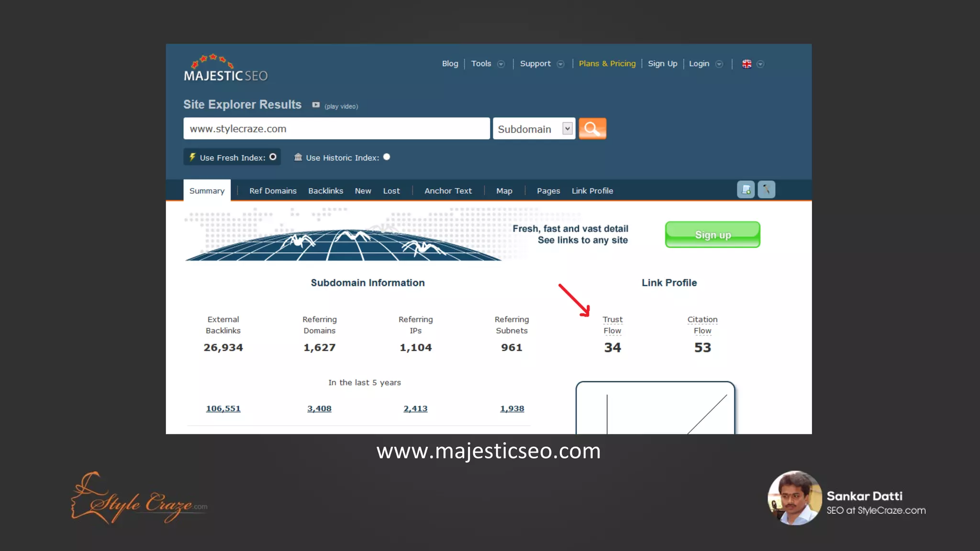Screen dimensions: 980x551
Task: Switch to the Summary tab
Action: coord(207,191)
